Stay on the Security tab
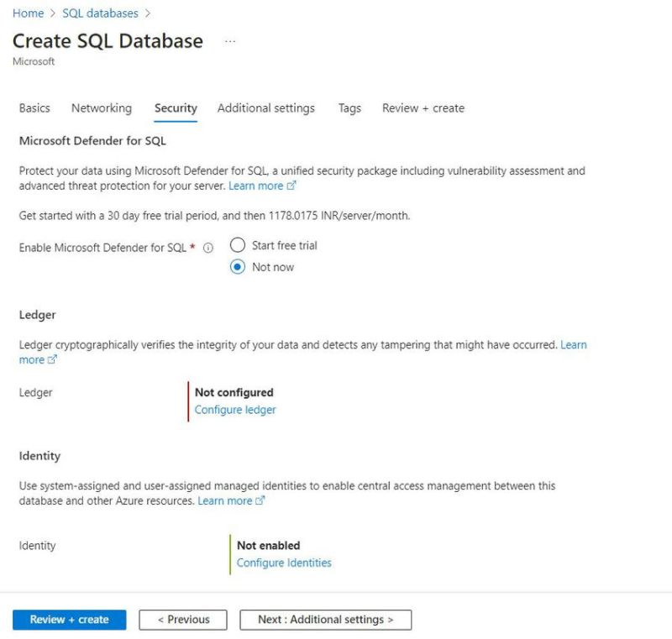Screen dimensions: 672x639 coord(176,108)
